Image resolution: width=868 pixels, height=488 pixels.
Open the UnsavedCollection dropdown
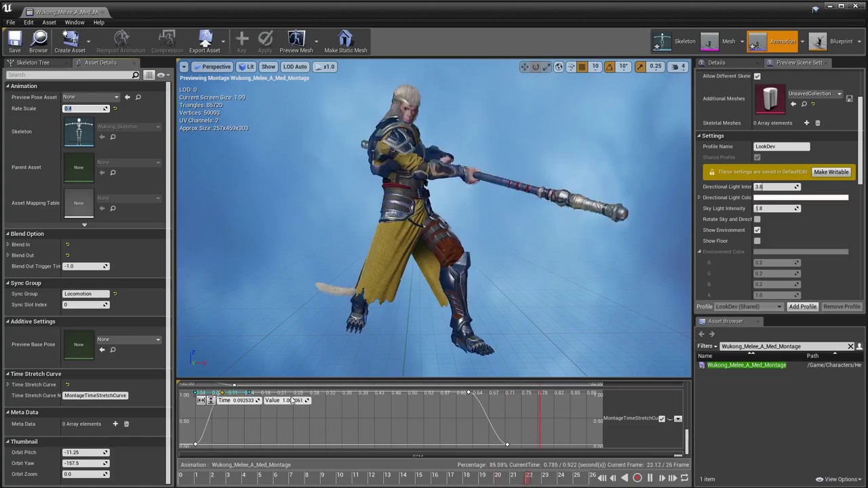point(815,94)
